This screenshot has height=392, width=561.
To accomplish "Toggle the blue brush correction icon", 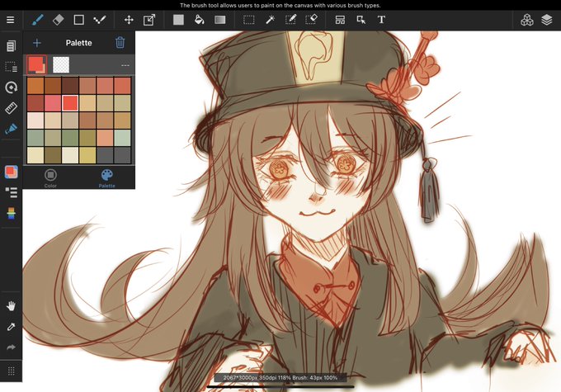I will (x=11, y=129).
